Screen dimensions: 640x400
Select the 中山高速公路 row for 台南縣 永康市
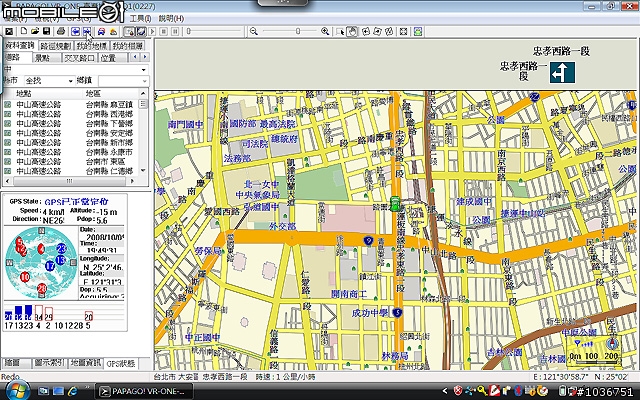71,152
